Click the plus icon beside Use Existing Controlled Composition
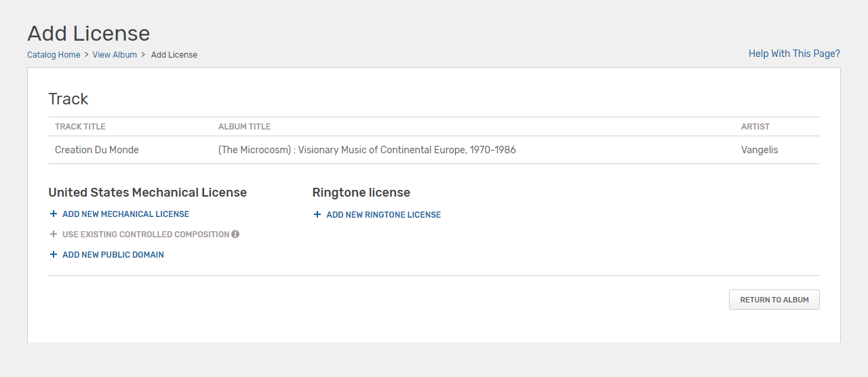 tap(54, 235)
